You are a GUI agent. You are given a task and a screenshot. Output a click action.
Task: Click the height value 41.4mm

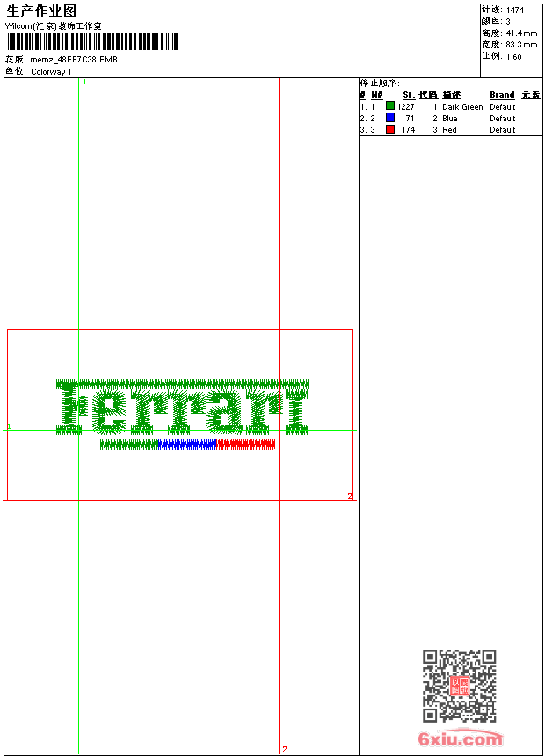click(521, 33)
